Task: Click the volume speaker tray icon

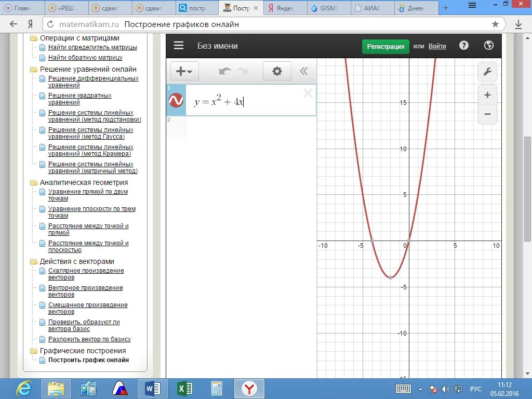Action: pos(445,389)
